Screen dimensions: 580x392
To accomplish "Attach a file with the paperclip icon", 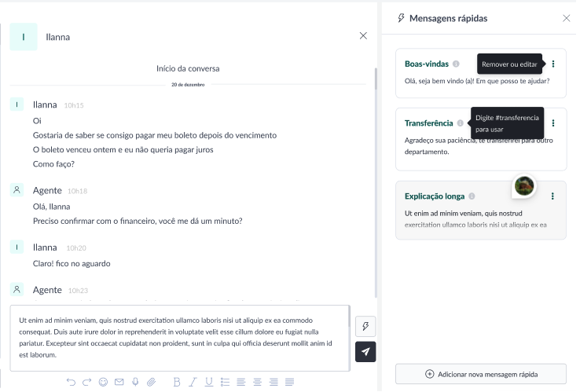I will [152, 383].
